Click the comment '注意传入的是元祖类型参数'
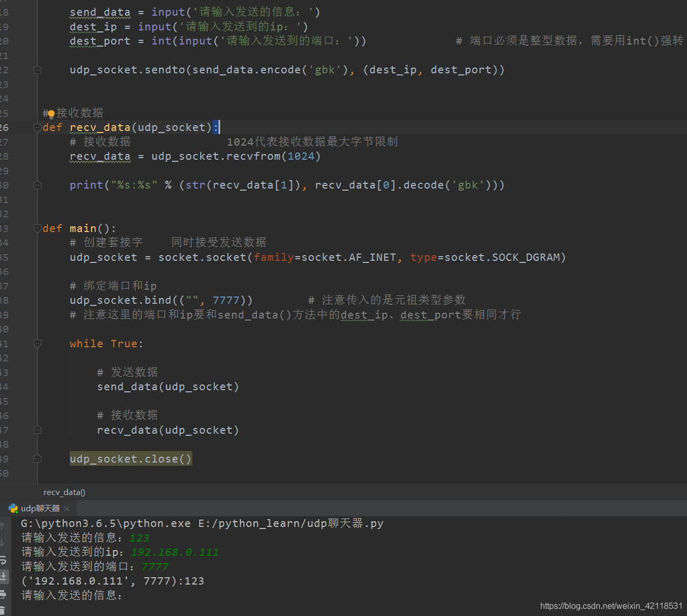Screen dimensions: 687x616 click(x=387, y=300)
